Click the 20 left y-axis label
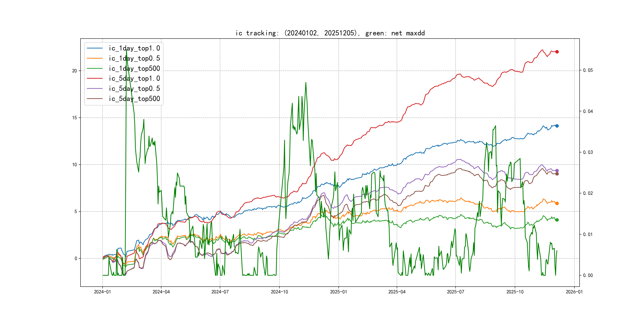Image resolution: width=644 pixels, height=322 pixels. point(75,71)
